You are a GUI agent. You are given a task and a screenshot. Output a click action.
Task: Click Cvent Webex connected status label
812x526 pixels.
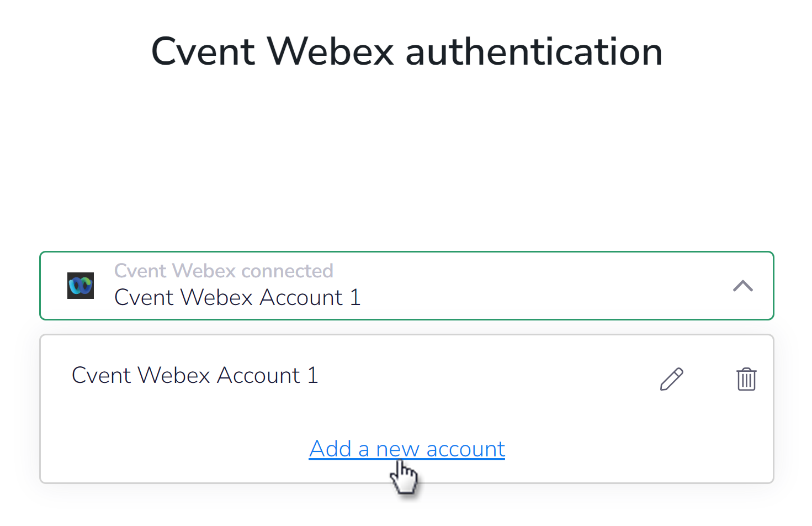[x=224, y=271]
